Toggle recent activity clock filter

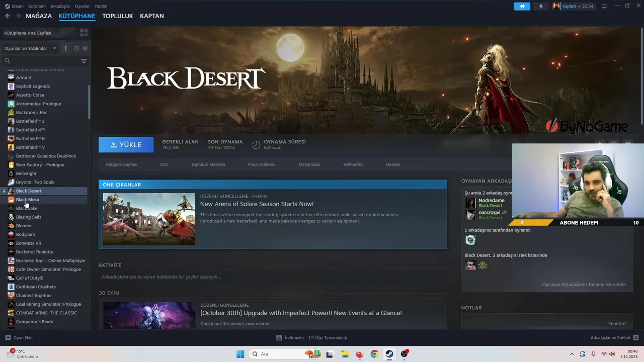(76, 48)
